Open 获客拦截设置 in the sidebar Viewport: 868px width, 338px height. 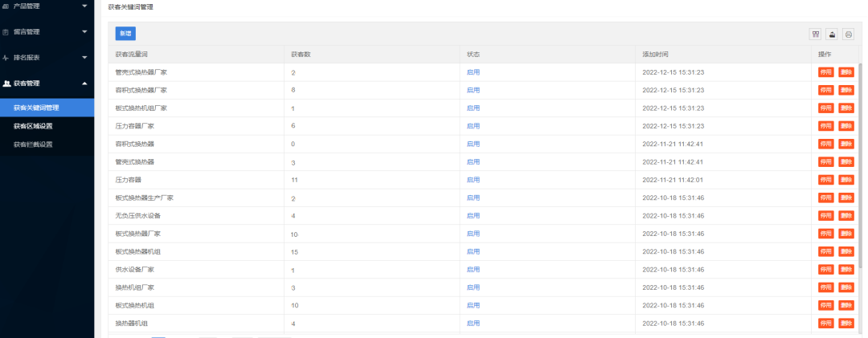[x=33, y=145]
